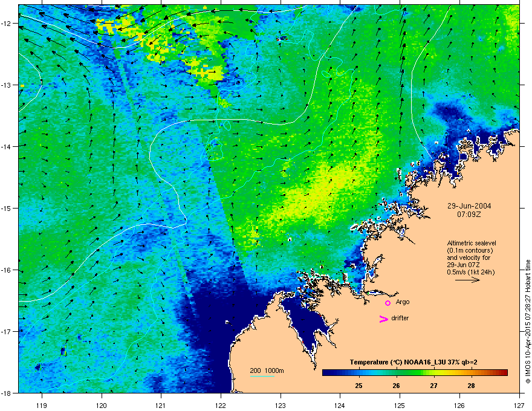The height and width of the screenshot is (411, 532).
Task: Click longitude axis label 123
Action: [x=281, y=405]
